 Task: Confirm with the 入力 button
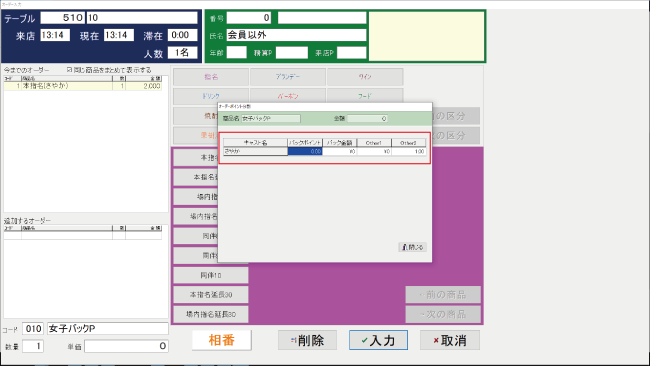[x=378, y=340]
